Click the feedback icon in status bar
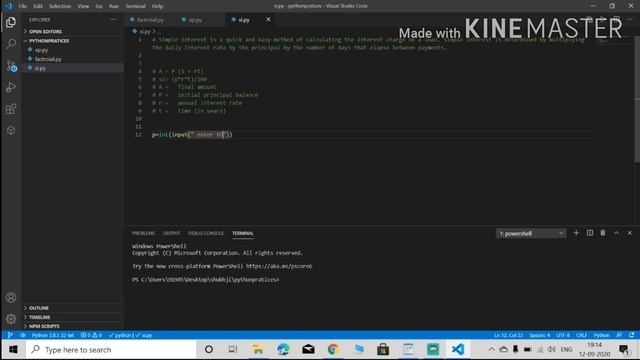The image size is (640, 360). click(619, 335)
